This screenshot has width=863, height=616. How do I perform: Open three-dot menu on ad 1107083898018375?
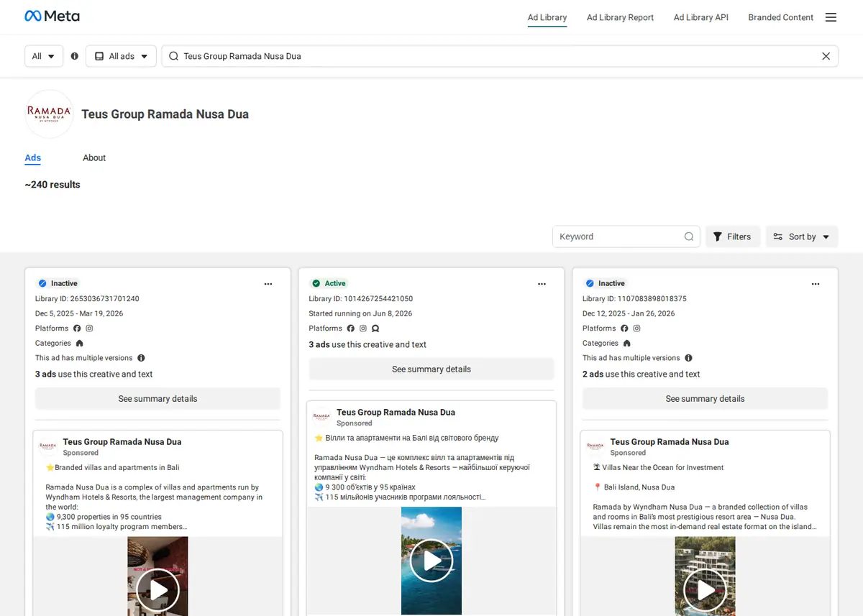816,284
